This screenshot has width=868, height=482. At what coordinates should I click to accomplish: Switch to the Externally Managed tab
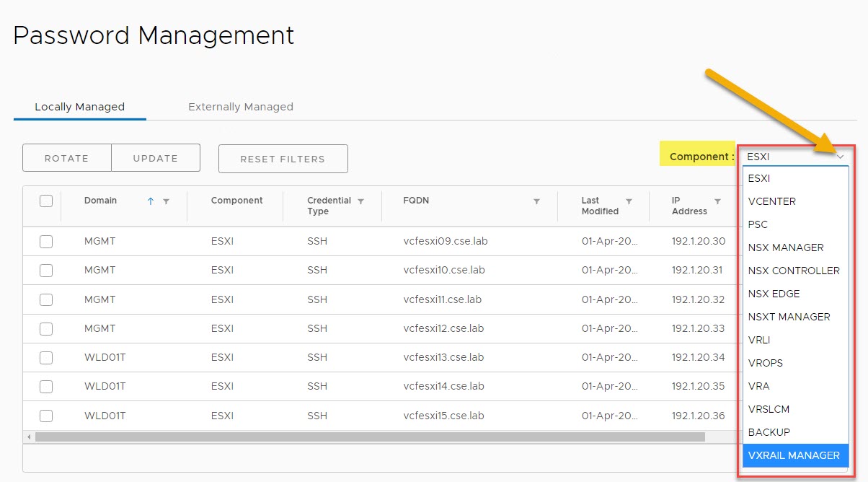click(240, 107)
